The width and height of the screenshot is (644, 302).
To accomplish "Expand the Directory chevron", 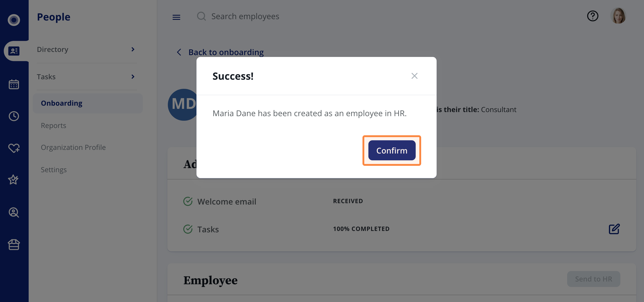I will click(x=133, y=49).
